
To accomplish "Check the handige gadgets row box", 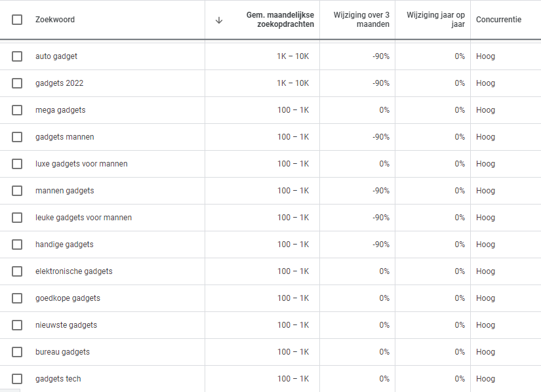I will click(x=17, y=245).
